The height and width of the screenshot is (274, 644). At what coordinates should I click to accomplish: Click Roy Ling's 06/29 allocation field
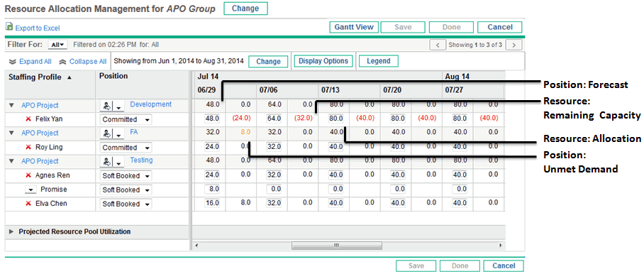[212, 147]
